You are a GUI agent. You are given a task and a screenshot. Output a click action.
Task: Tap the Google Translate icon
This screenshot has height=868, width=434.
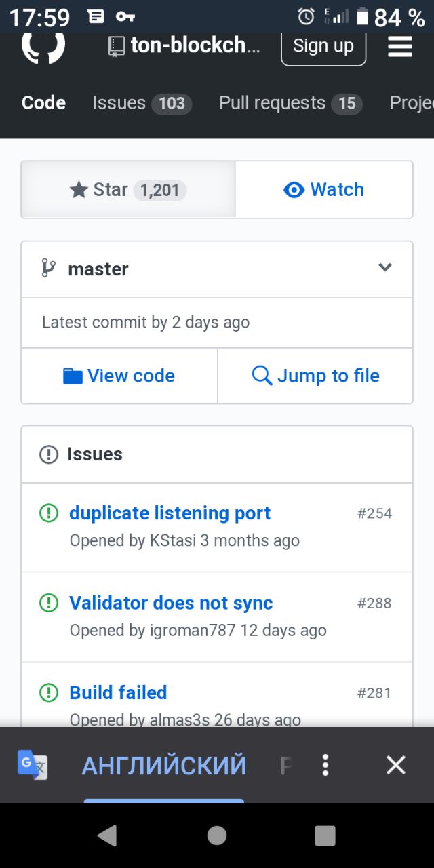pos(33,765)
